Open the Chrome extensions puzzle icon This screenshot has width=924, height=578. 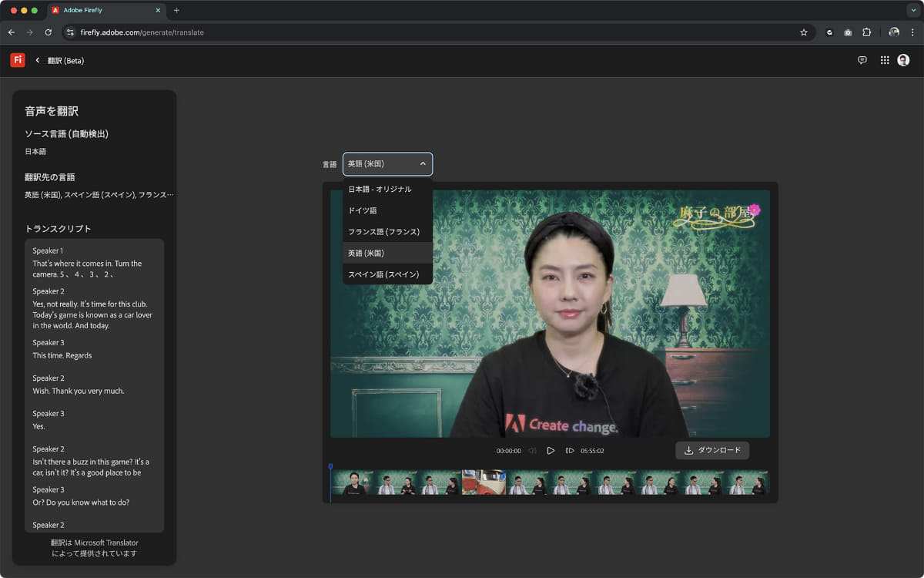pyautogui.click(x=867, y=32)
